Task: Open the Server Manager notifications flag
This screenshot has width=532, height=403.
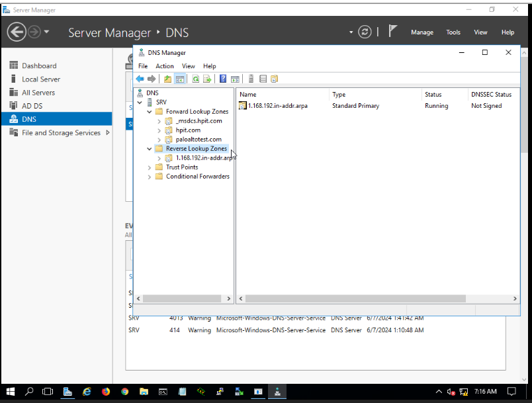Action: [x=392, y=31]
